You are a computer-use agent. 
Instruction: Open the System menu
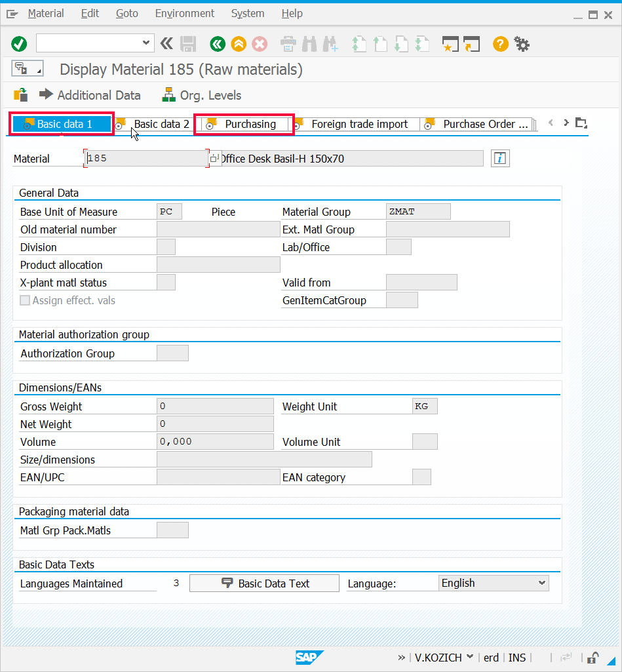tap(248, 14)
